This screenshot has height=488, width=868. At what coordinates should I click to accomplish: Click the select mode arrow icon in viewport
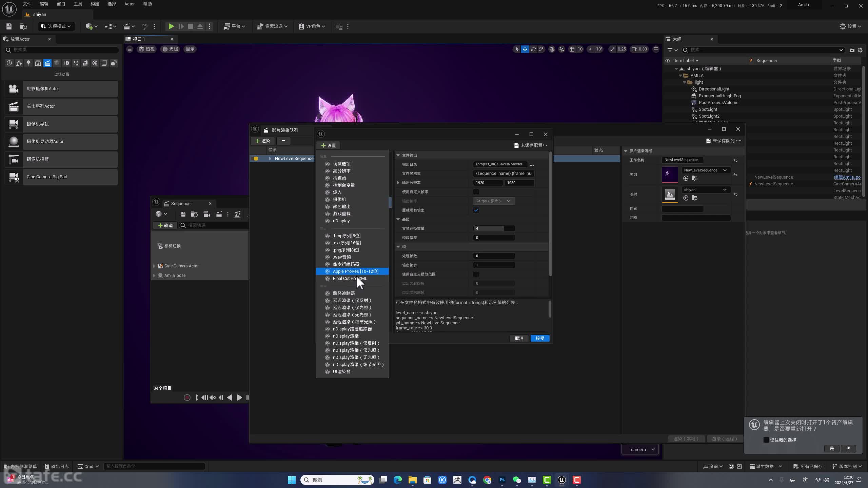[x=516, y=49]
